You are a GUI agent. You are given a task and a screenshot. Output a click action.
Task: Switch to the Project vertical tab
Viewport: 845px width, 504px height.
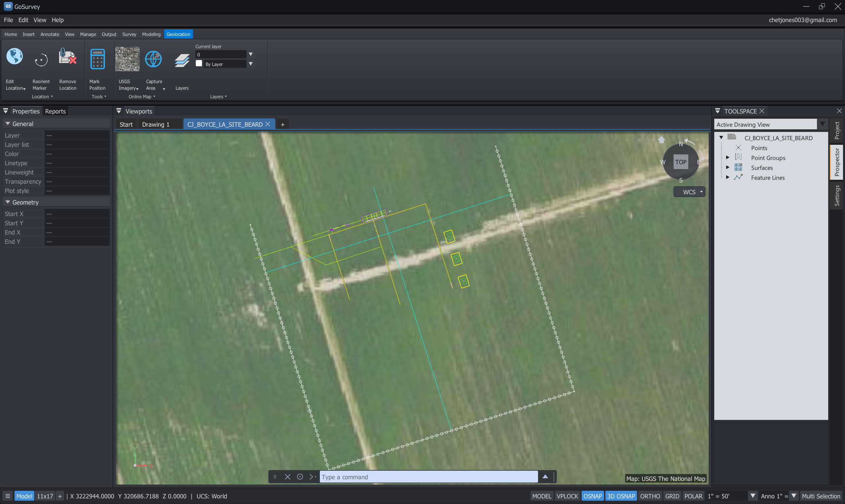tap(837, 131)
